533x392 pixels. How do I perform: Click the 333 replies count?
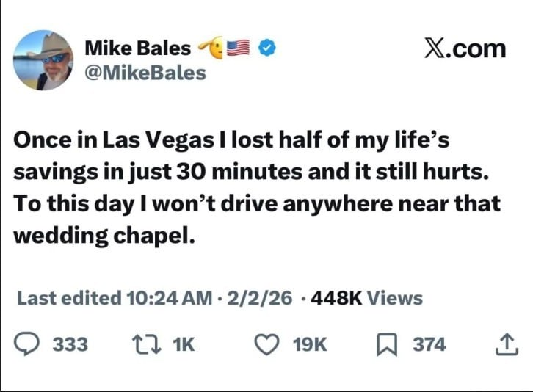point(72,344)
